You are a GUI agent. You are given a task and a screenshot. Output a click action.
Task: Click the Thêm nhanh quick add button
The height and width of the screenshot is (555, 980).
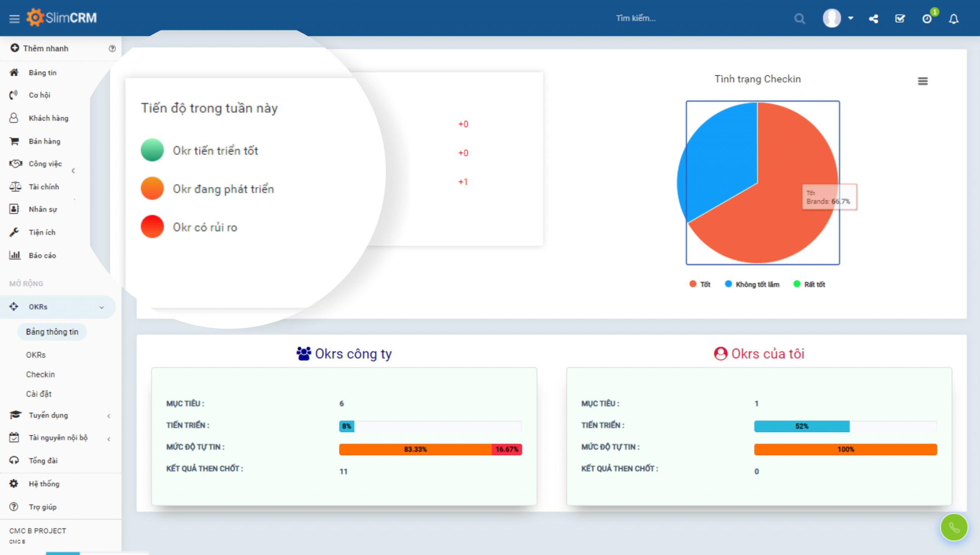pos(45,48)
